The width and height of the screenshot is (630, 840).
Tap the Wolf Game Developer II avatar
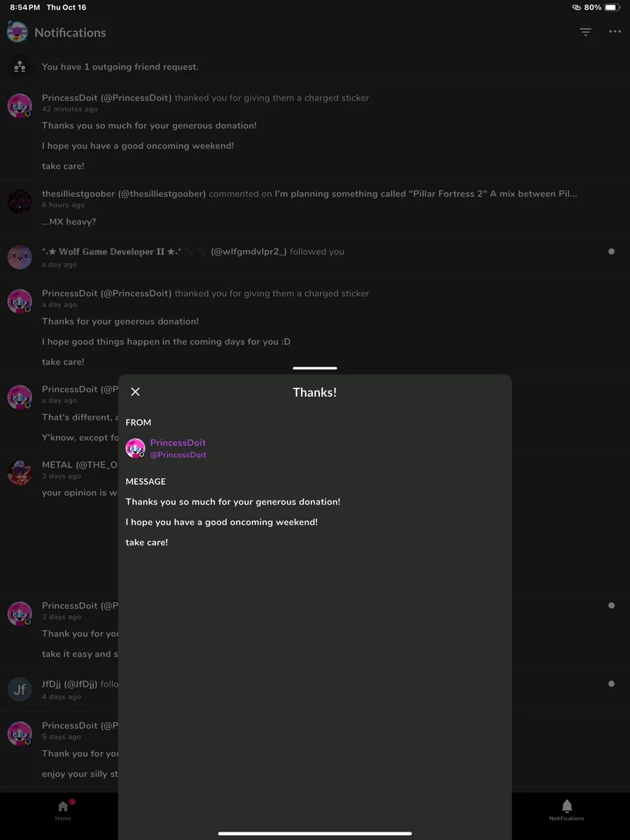coord(20,257)
